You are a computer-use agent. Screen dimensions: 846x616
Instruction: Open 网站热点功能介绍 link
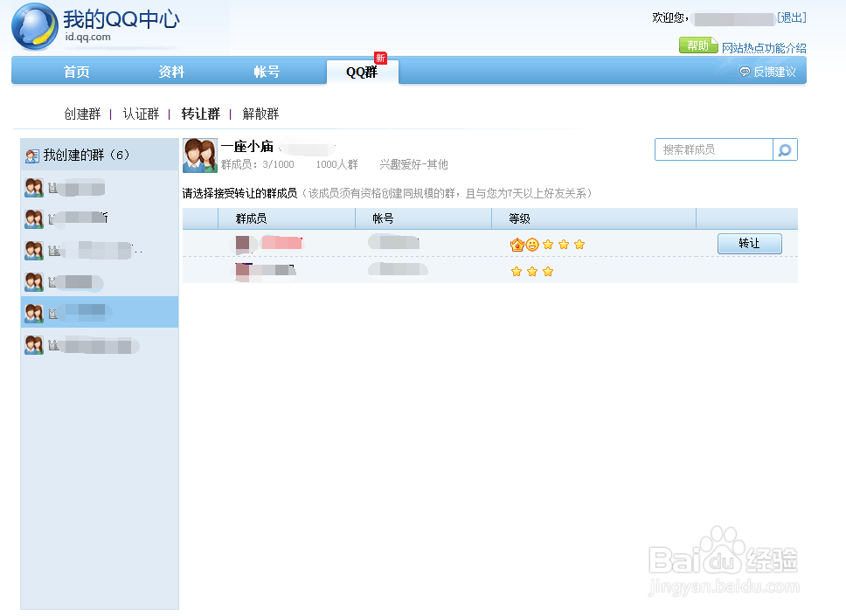click(x=764, y=48)
